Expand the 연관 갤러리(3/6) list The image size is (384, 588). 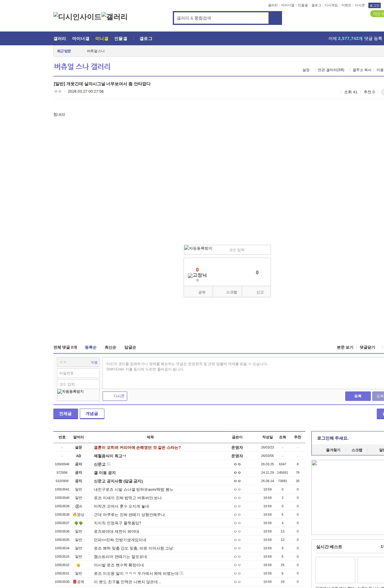coord(331,70)
